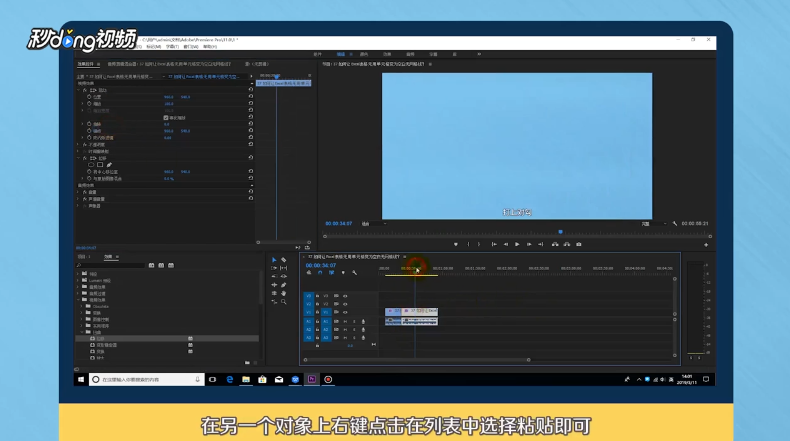Click first accelerated effects filter badge

point(151,265)
